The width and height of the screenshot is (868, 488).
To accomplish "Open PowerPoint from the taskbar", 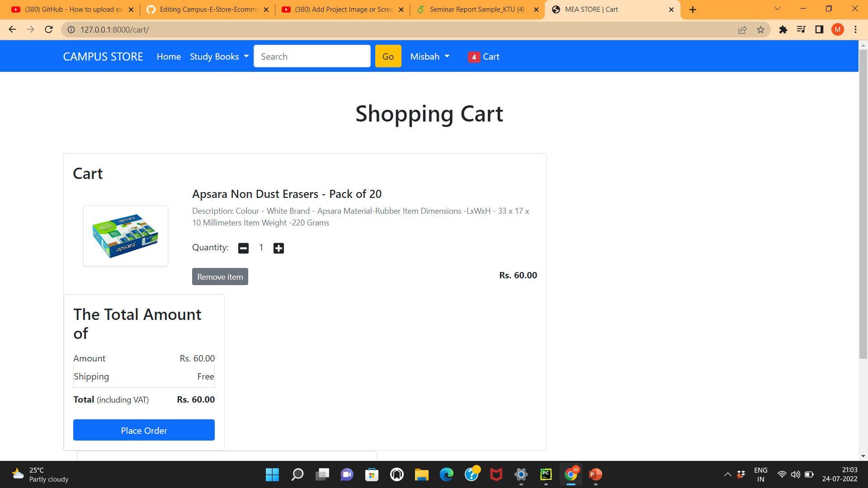I will coord(595,474).
